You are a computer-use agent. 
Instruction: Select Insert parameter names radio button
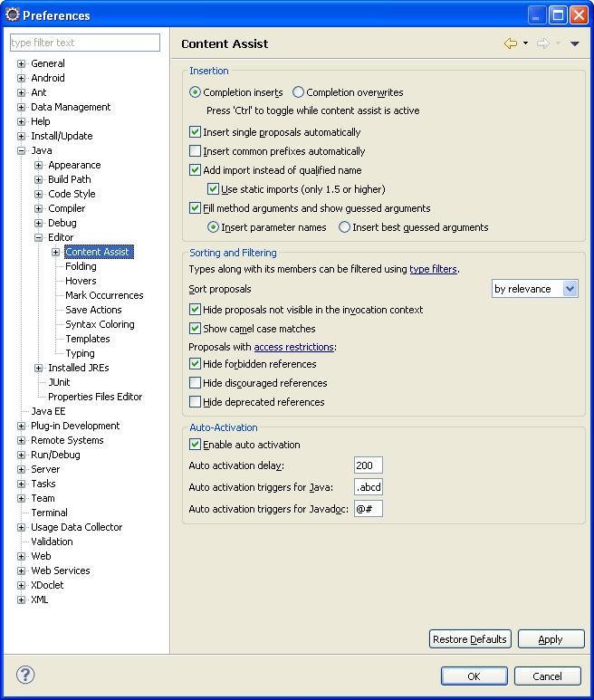coord(214,227)
